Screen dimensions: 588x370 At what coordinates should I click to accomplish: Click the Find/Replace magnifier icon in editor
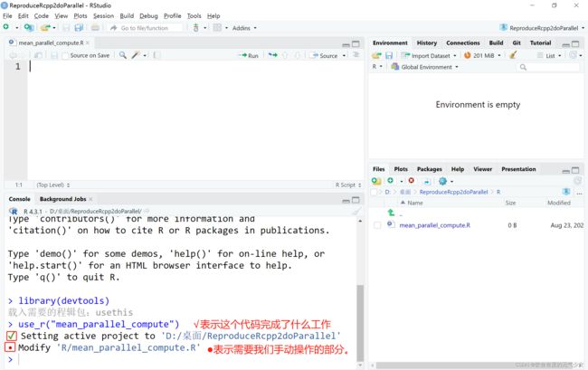point(123,55)
